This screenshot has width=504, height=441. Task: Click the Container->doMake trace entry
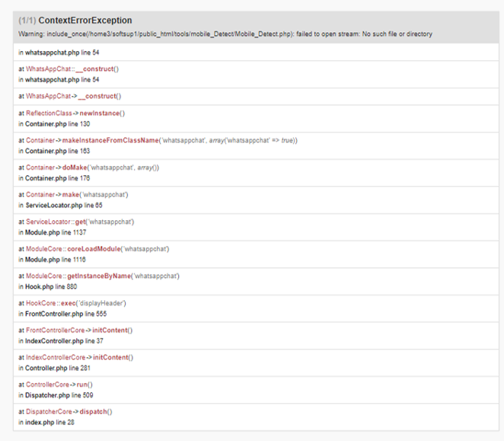(256, 173)
